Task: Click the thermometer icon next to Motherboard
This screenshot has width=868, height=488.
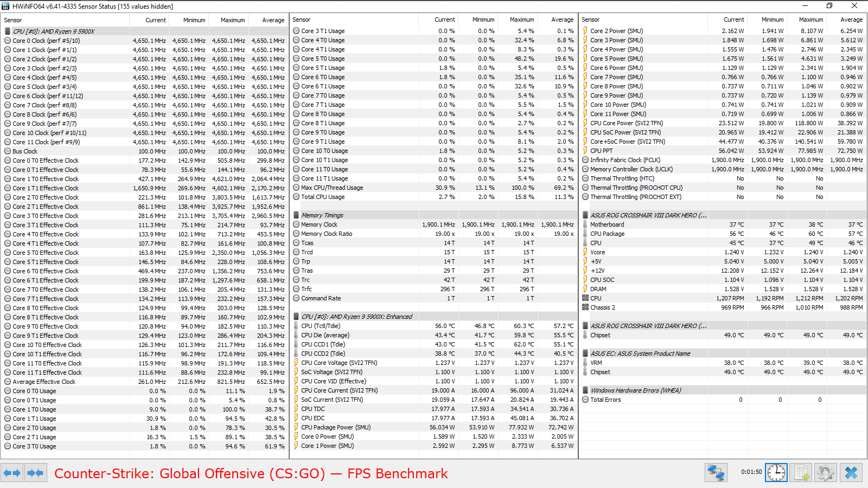Action: pos(585,224)
